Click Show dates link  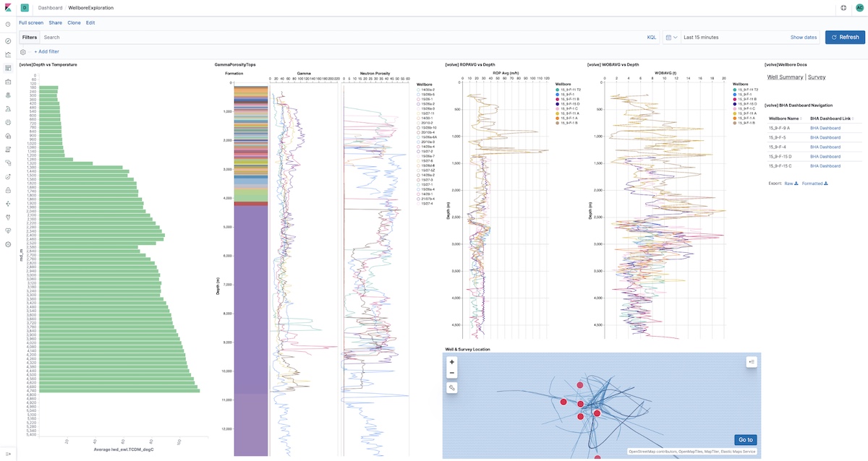(x=804, y=37)
